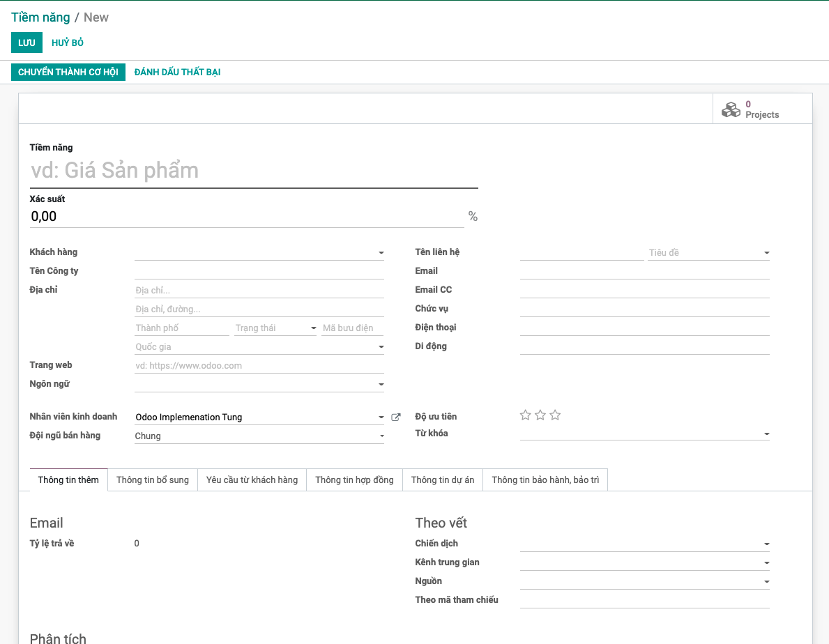The width and height of the screenshot is (829, 644).
Task: Expand the Đội ngũ bán hàng dropdown
Action: 381,436
